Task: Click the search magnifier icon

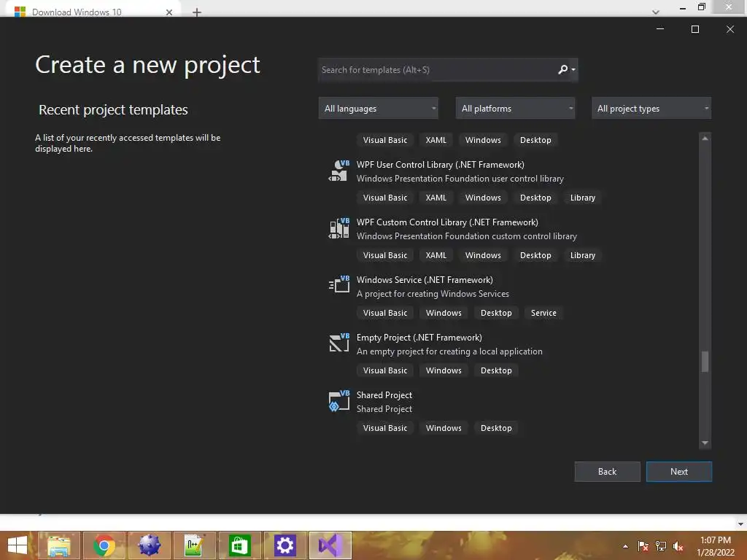Action: coord(562,69)
